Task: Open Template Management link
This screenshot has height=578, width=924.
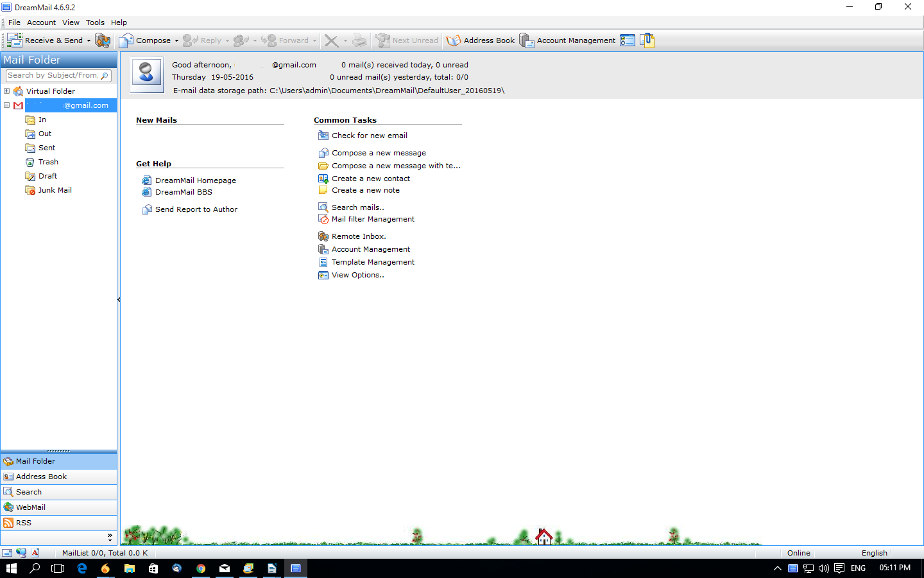Action: point(373,262)
